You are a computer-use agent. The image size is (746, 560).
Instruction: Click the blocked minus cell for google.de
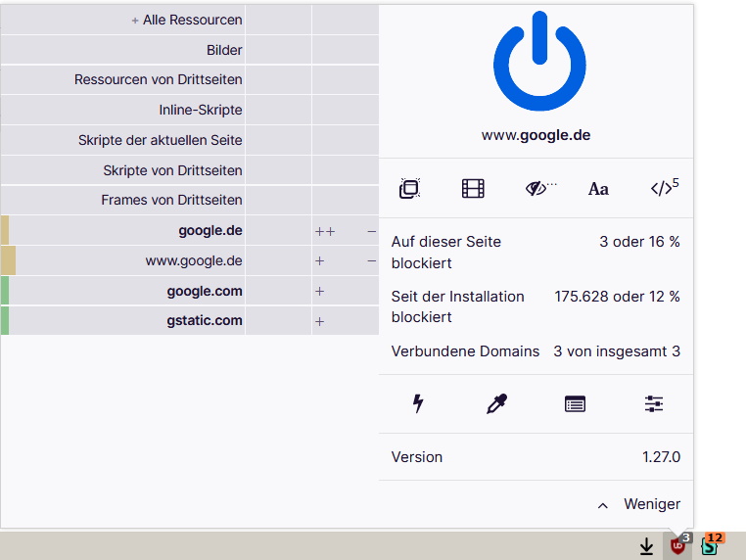371,231
